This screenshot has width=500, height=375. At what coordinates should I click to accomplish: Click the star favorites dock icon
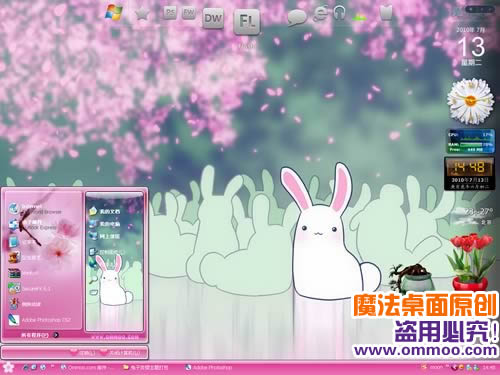pos(142,14)
